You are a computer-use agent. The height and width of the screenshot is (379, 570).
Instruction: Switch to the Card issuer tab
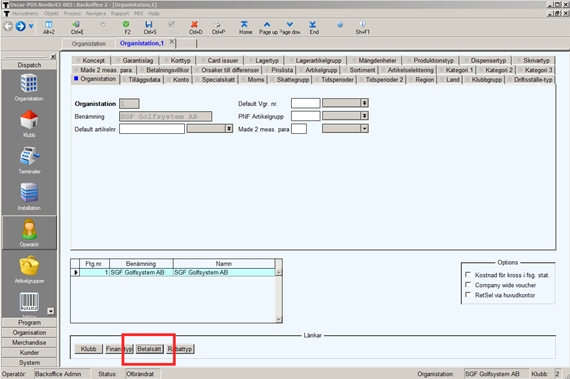click(x=220, y=60)
